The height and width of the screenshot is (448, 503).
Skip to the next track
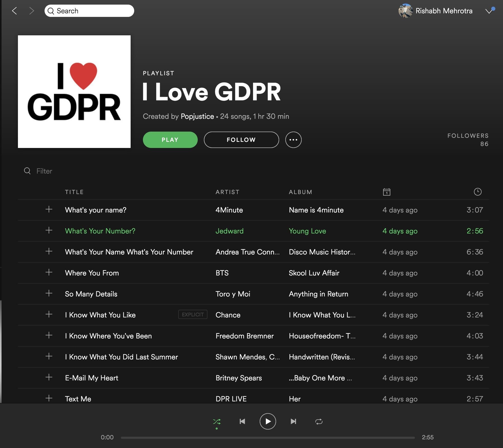294,421
